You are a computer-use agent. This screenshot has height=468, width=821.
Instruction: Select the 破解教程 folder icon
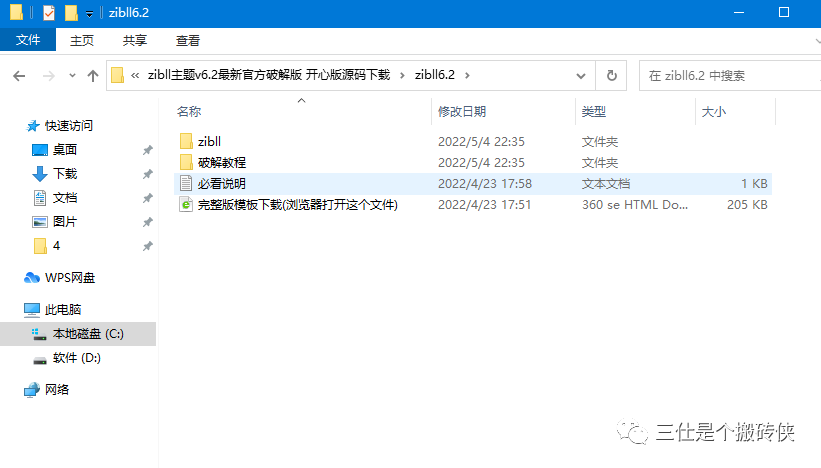186,162
